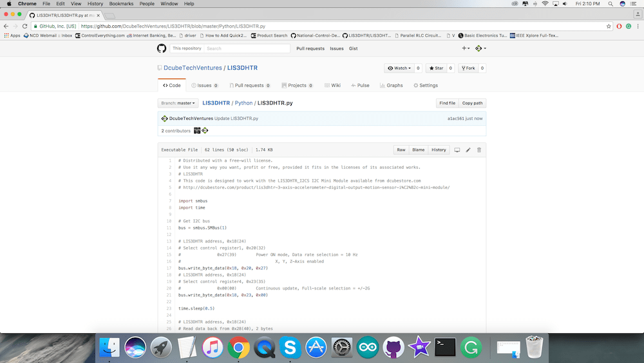Viewport: 644px width, 363px height.
Task: Launch Siri from the dock
Action: coord(135,348)
